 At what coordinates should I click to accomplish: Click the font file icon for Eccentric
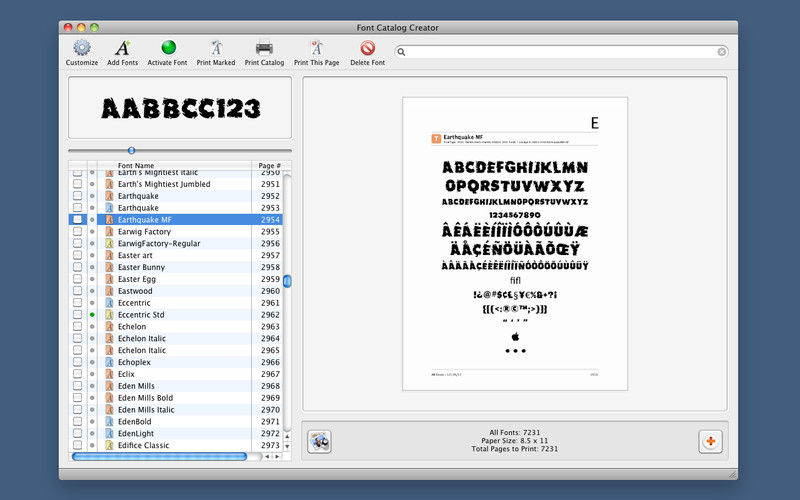pyautogui.click(x=109, y=303)
